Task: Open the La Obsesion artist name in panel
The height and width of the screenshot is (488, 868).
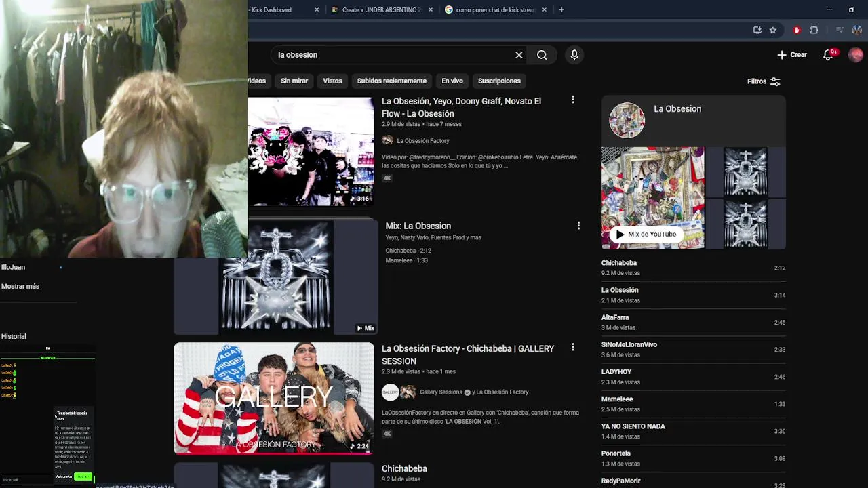Action: tap(677, 109)
